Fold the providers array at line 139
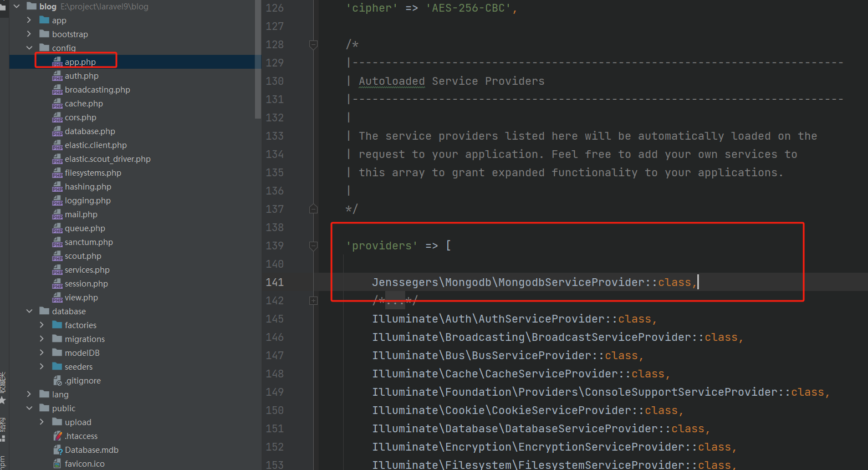Screen dimensions: 868x470 [x=313, y=246]
